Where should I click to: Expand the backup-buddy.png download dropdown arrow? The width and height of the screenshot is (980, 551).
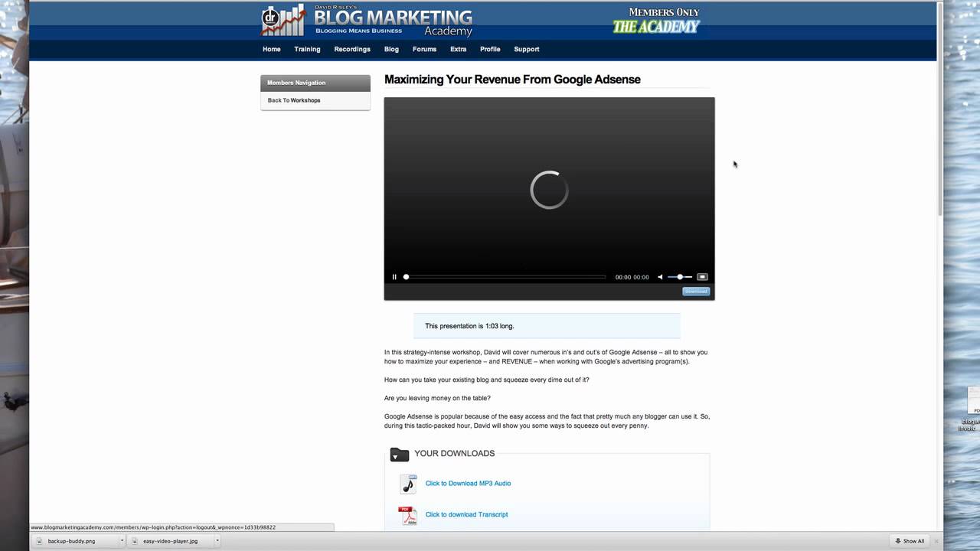coord(121,540)
